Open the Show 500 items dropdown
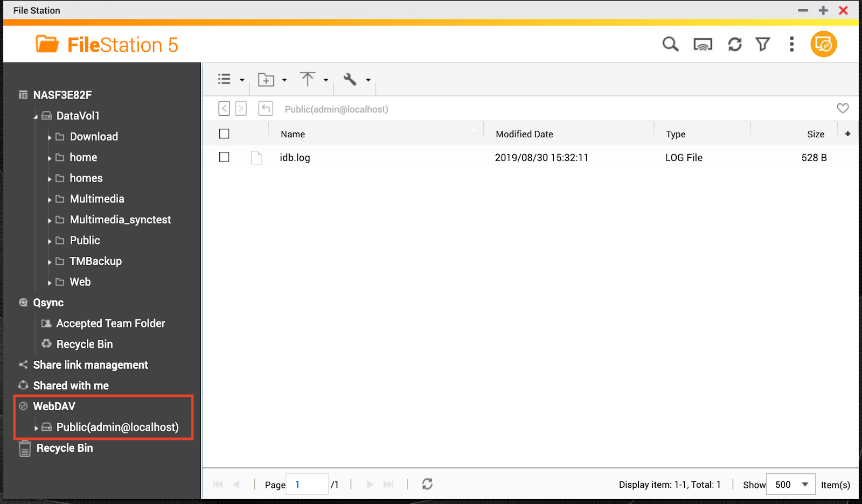The width and height of the screenshot is (862, 504). point(791,485)
